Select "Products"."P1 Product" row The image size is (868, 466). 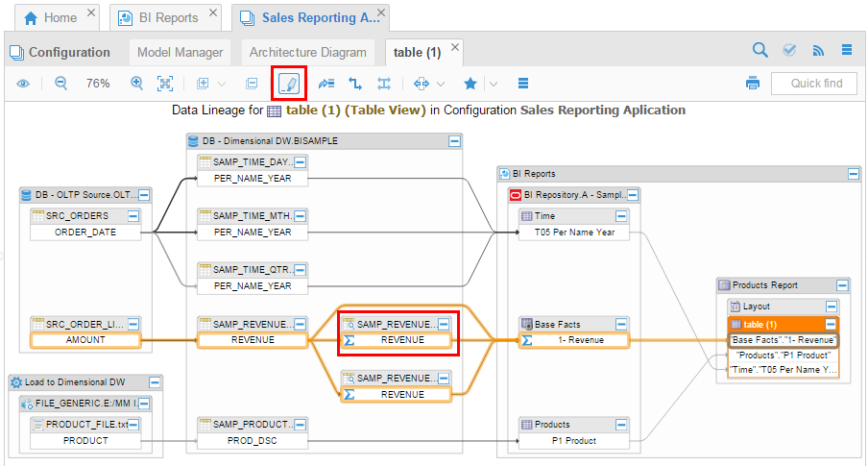pos(784,356)
